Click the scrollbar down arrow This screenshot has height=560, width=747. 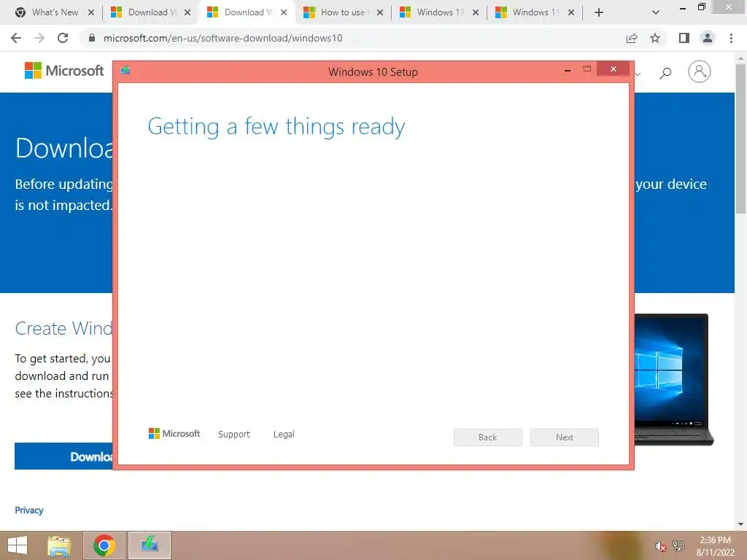(740, 524)
